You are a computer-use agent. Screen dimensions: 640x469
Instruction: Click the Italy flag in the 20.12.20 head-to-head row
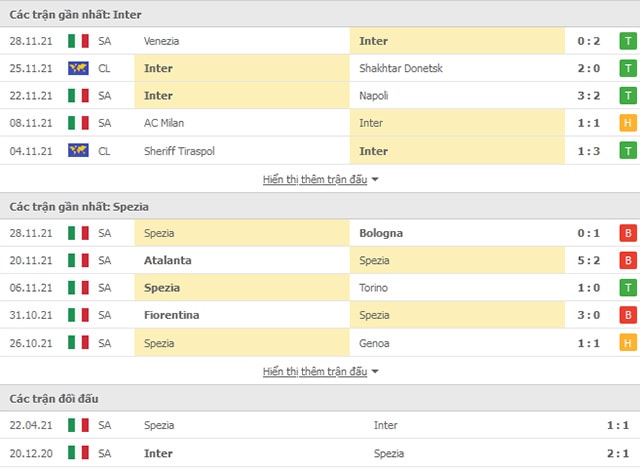(78, 453)
